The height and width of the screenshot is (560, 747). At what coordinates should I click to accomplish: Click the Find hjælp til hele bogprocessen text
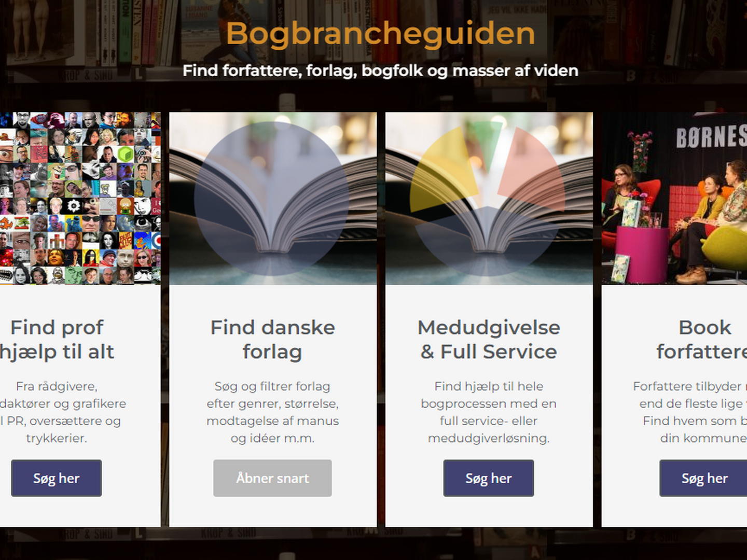click(x=489, y=412)
